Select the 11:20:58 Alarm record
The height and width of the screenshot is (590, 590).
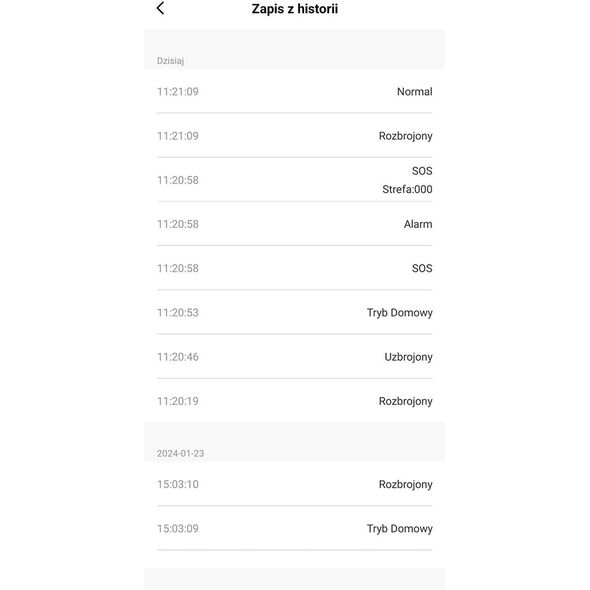[x=294, y=224]
